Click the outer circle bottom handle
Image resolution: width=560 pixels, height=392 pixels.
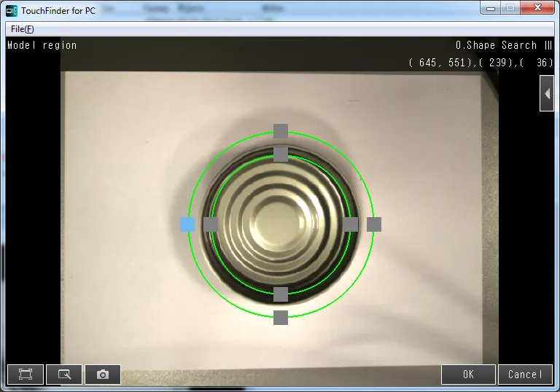[281, 318]
